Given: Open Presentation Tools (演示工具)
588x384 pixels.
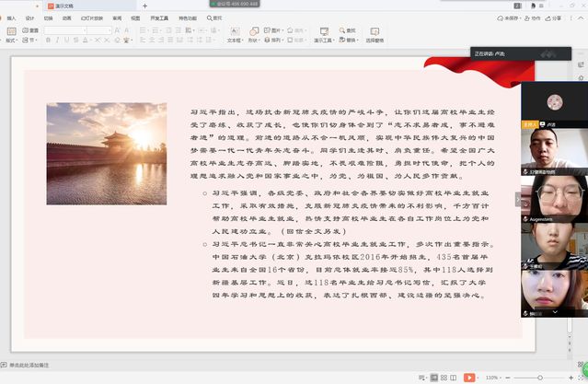Looking at the screenshot, I should (x=324, y=35).
